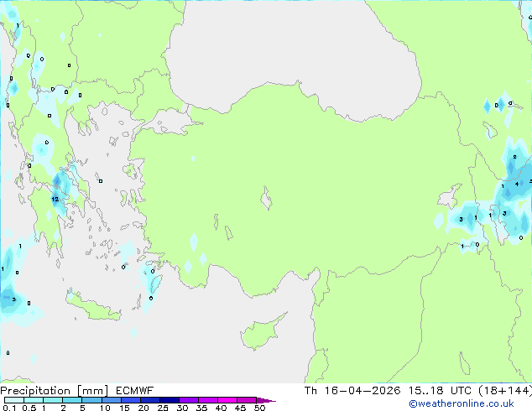This screenshot has height=411, width=532.
Task: Choose the 20–25 mm legend color box
Action: tap(149, 400)
